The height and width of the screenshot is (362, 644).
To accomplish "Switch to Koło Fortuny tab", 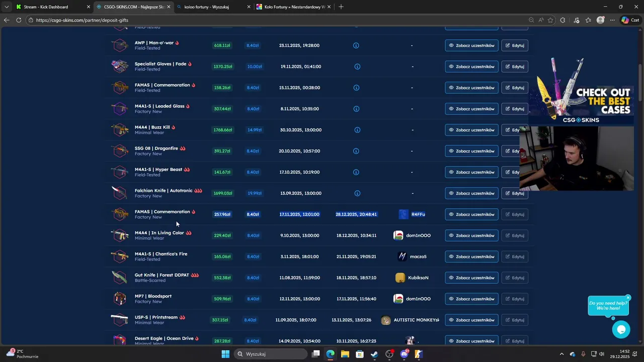I will [x=293, y=7].
